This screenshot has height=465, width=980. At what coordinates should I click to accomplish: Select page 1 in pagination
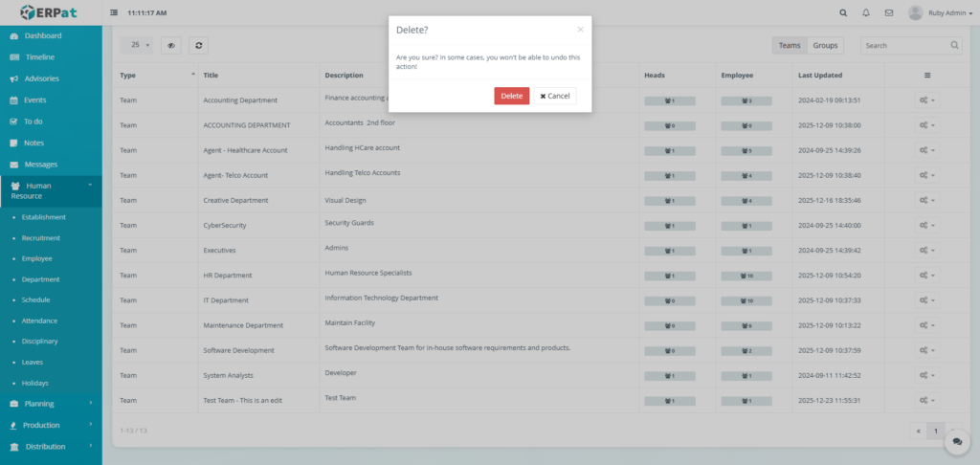[936, 431]
